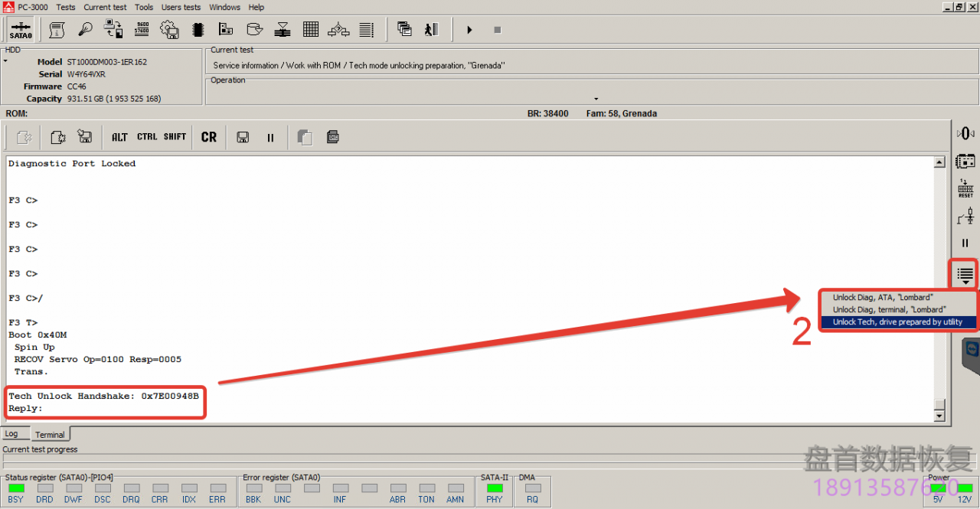Select 'Unlock Tech, drive prepared by utility'
Viewport: 980px width, 509px height.
click(897, 322)
